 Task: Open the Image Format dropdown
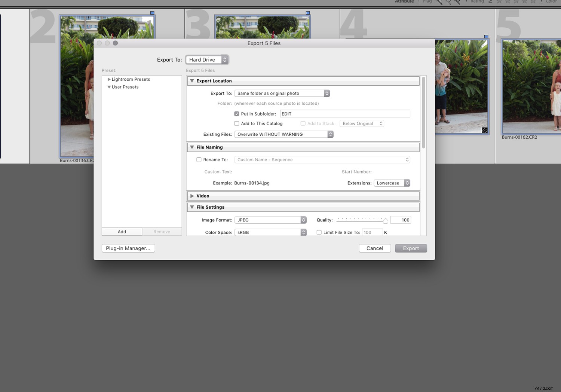click(x=270, y=220)
